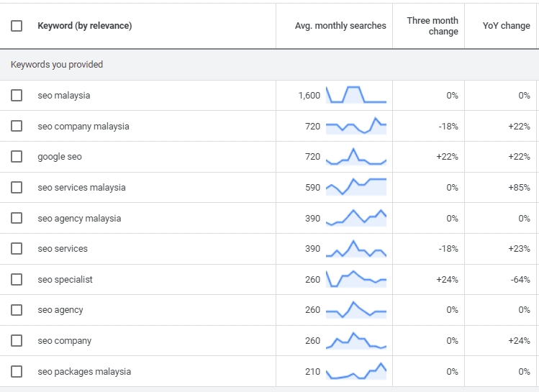Viewport: 539px width, 392px height.
Task: Sort by YoY change column header
Action: point(506,26)
